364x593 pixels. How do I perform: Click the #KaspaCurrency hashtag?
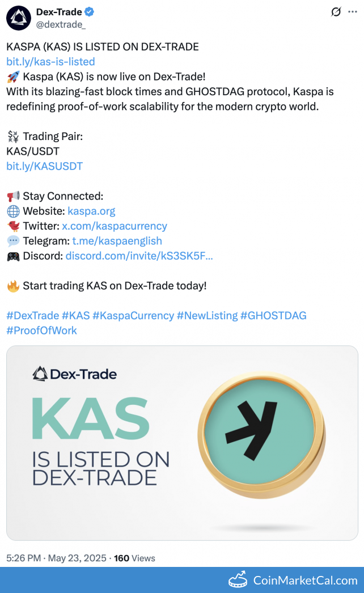point(133,315)
